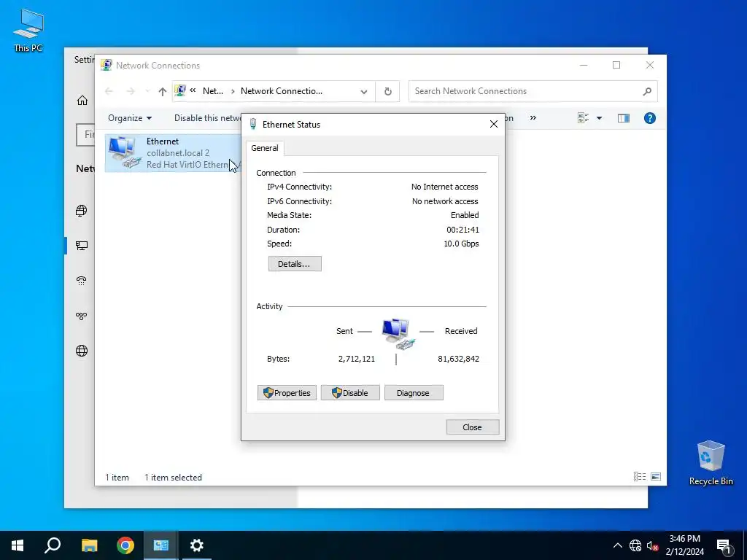This screenshot has width=747, height=560.
Task: Click the Speed value 10.0 Gbps
Action: tap(461, 244)
